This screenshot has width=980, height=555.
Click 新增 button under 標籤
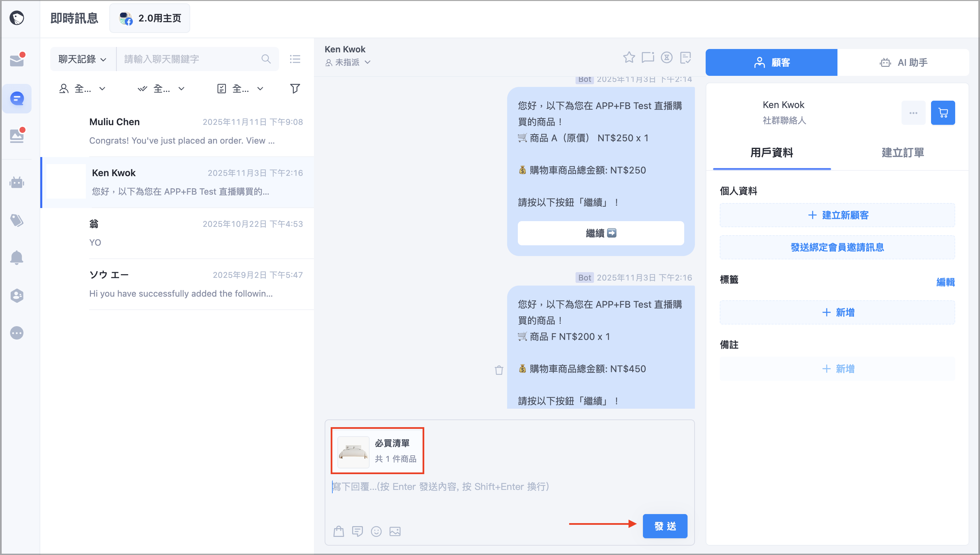tap(837, 313)
